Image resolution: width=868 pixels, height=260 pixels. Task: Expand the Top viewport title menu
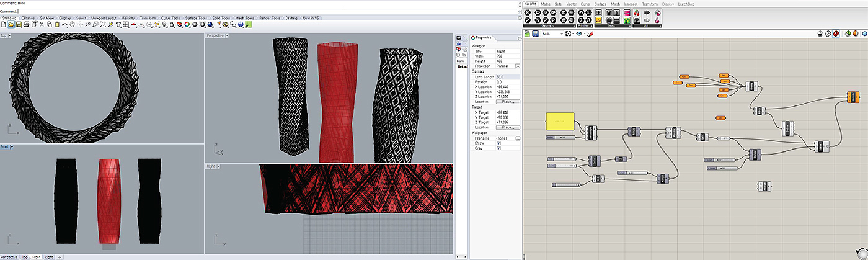tap(9, 35)
